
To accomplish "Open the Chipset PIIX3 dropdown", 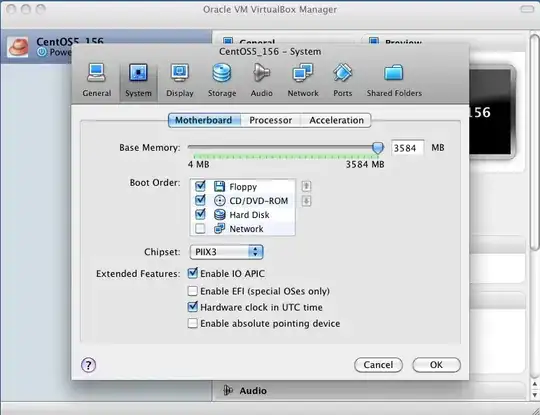I will [x=227, y=252].
